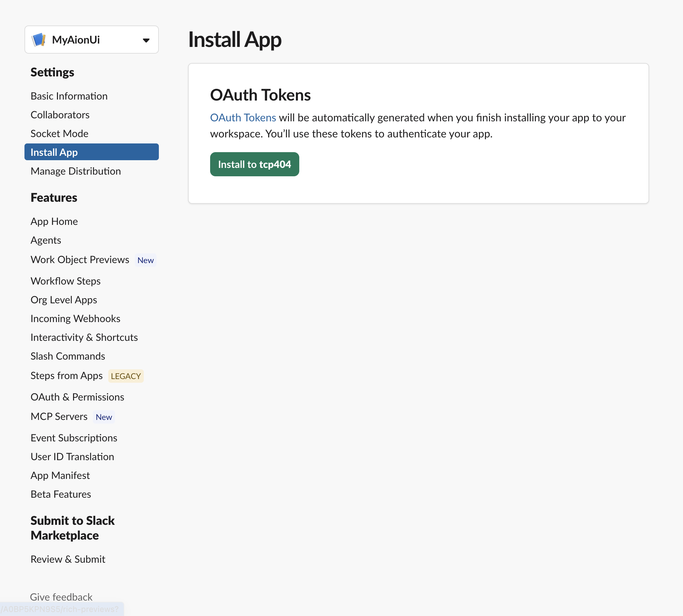View Beta Features page
The height and width of the screenshot is (616, 683).
coord(61,494)
